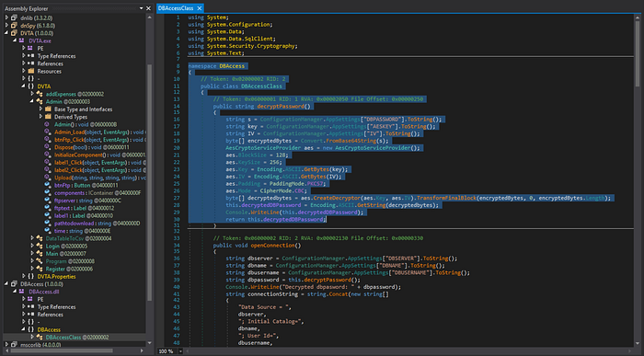Click the "AESKEY" string on line 17
Image resolution: width=644 pixels, height=356 pixels.
[385, 126]
